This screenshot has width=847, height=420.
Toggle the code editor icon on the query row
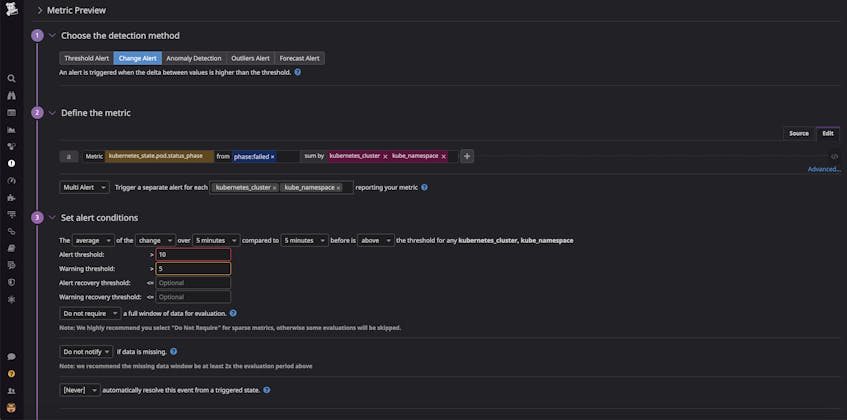click(834, 157)
